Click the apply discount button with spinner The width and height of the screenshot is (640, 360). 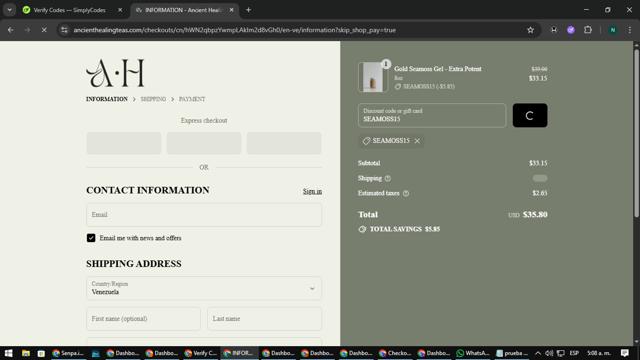[x=530, y=115]
